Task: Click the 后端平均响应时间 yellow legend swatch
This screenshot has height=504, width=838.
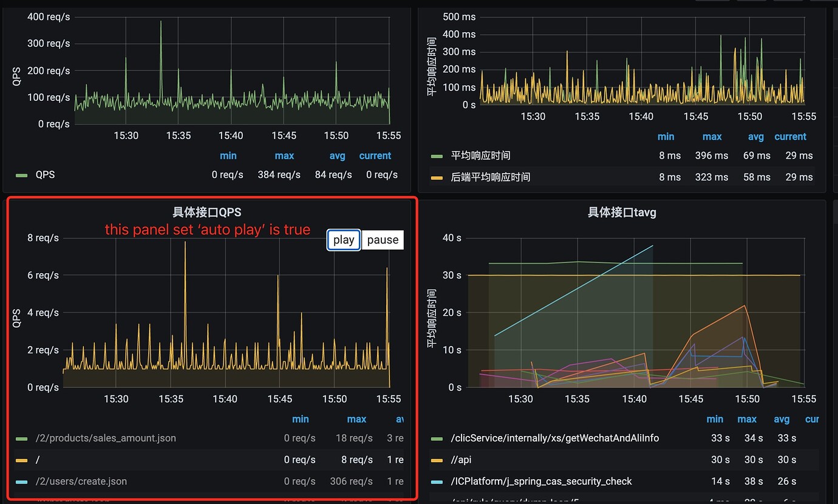Action: pyautogui.click(x=437, y=177)
